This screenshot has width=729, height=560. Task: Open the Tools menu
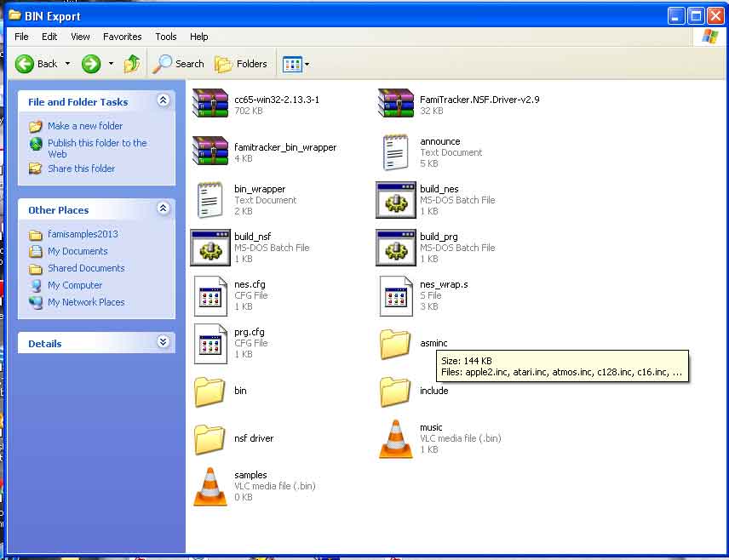[166, 37]
